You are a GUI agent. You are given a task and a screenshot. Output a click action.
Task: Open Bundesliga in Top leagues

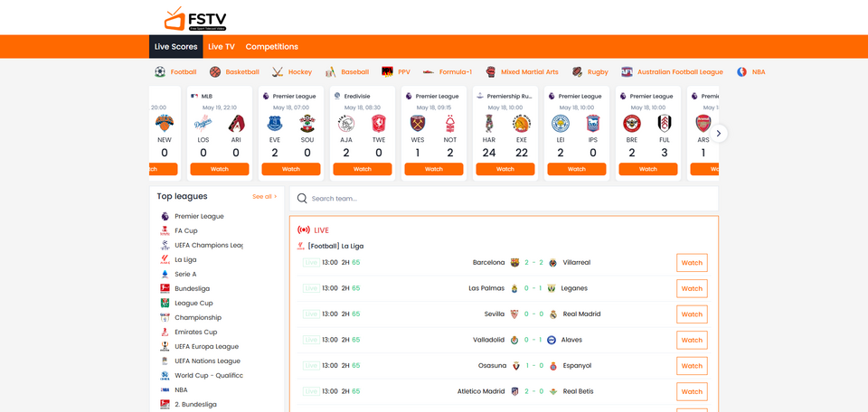click(192, 289)
